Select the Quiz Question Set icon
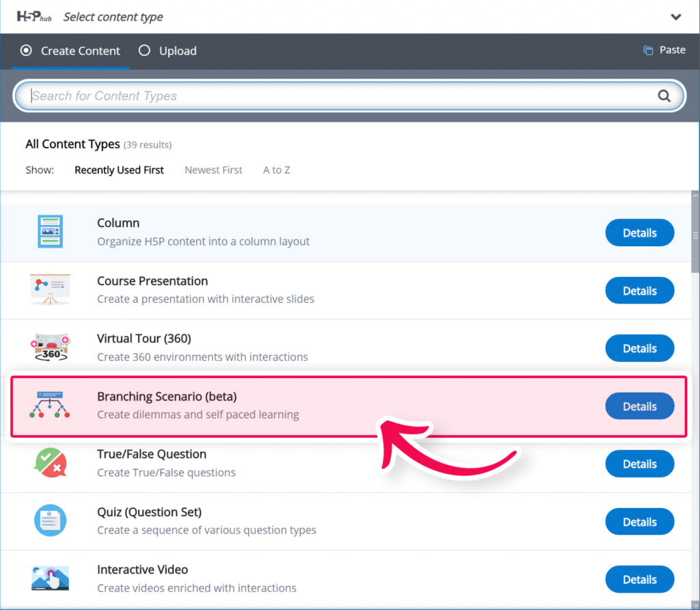Viewport: 700px width, 610px height. [x=50, y=520]
